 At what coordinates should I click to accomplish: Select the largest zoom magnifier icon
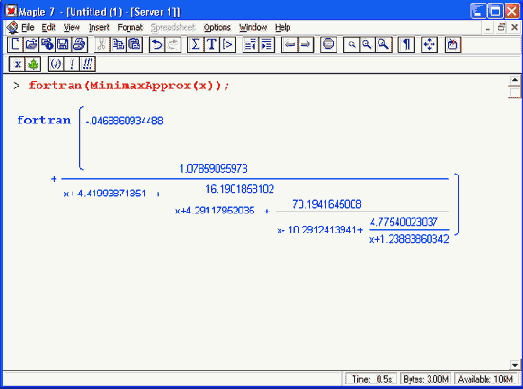click(384, 44)
